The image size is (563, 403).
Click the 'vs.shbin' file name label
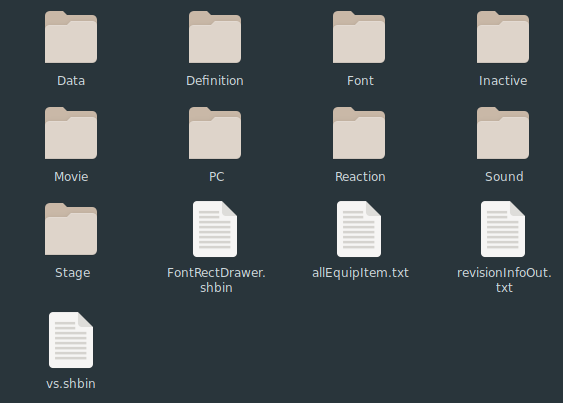pos(71,384)
